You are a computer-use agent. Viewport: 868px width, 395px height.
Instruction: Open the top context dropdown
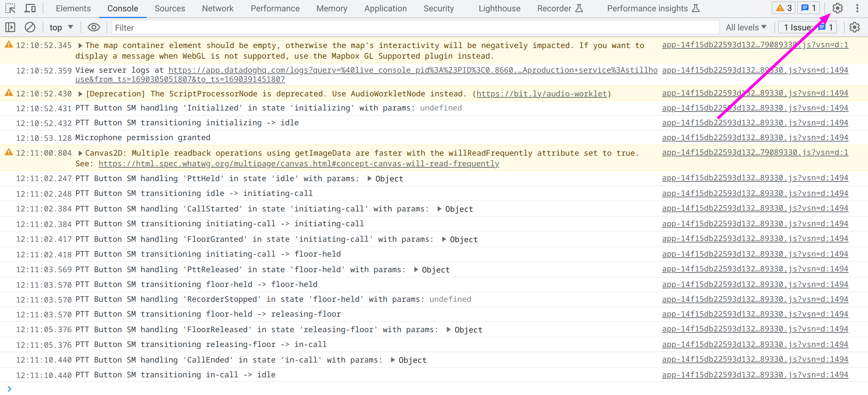pyautogui.click(x=61, y=27)
